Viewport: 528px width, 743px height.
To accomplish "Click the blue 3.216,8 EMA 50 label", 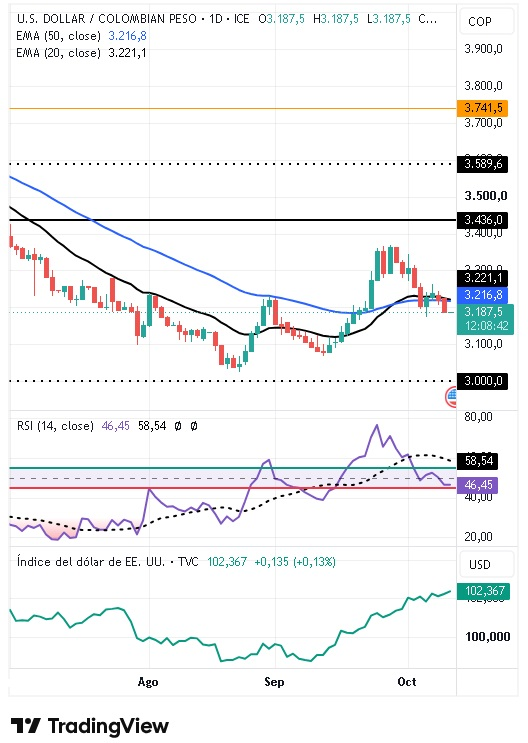I will (x=482, y=295).
